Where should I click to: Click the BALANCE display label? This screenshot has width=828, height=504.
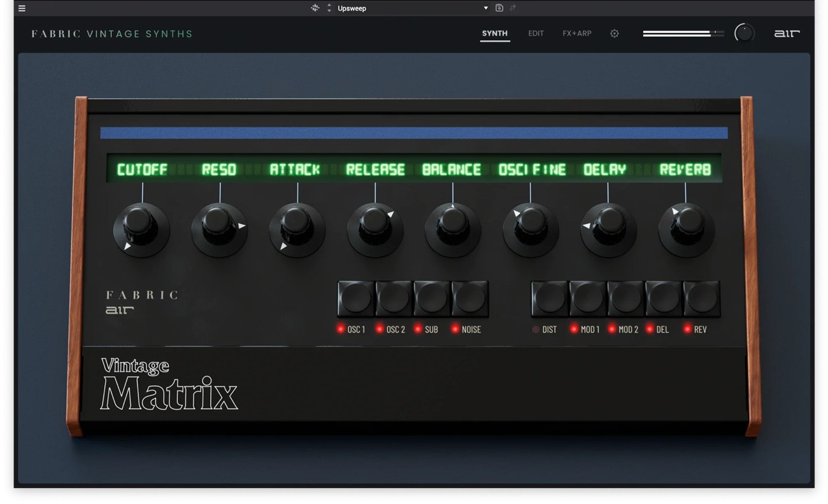point(452,170)
